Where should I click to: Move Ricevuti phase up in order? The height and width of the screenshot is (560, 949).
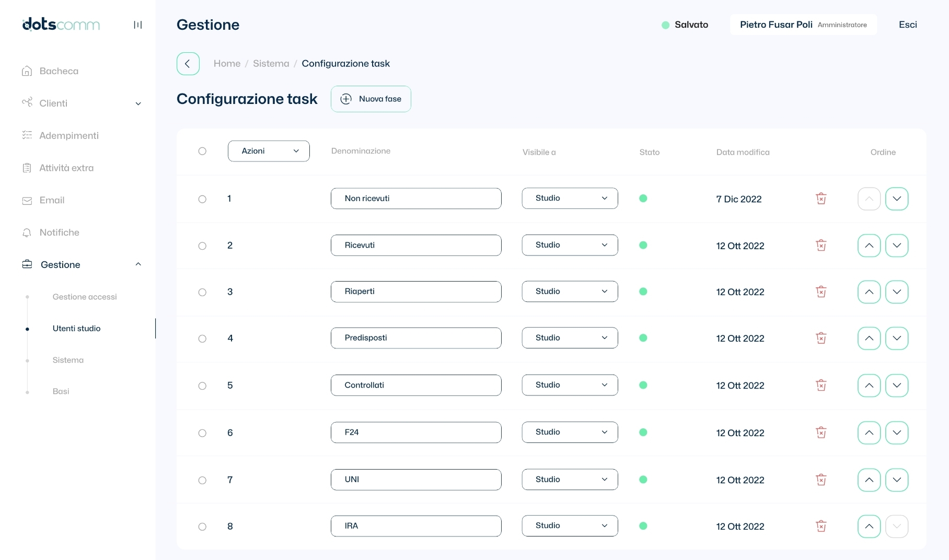pyautogui.click(x=869, y=246)
